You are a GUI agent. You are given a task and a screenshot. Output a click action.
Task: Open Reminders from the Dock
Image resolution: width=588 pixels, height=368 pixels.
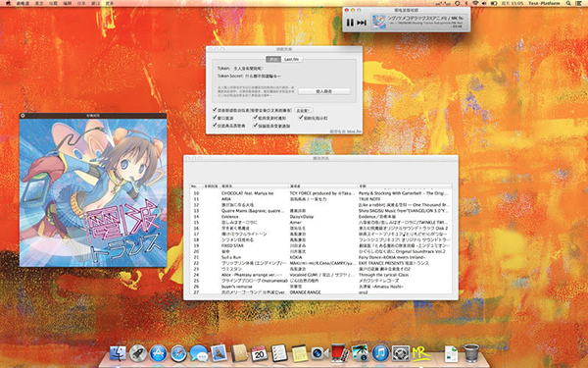coord(279,353)
